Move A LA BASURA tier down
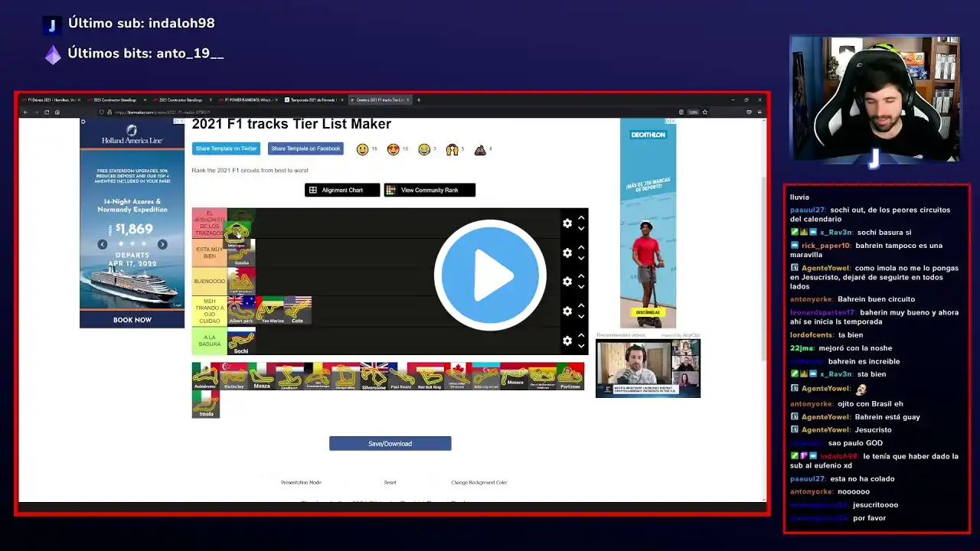 (581, 346)
